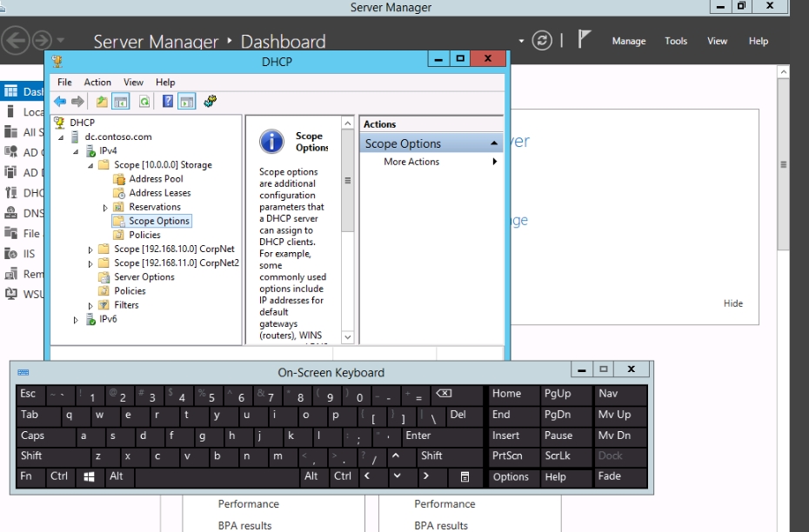Click the Server Manager vertical scrollbar thumb
Image resolution: width=809 pixels, height=532 pixels.
coord(783,164)
